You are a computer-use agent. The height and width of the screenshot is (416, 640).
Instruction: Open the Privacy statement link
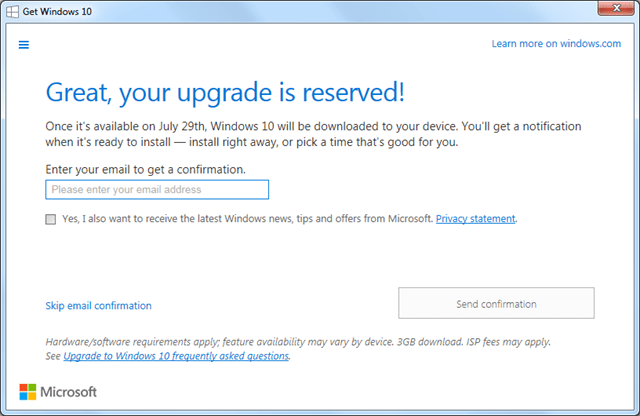pyautogui.click(x=475, y=219)
